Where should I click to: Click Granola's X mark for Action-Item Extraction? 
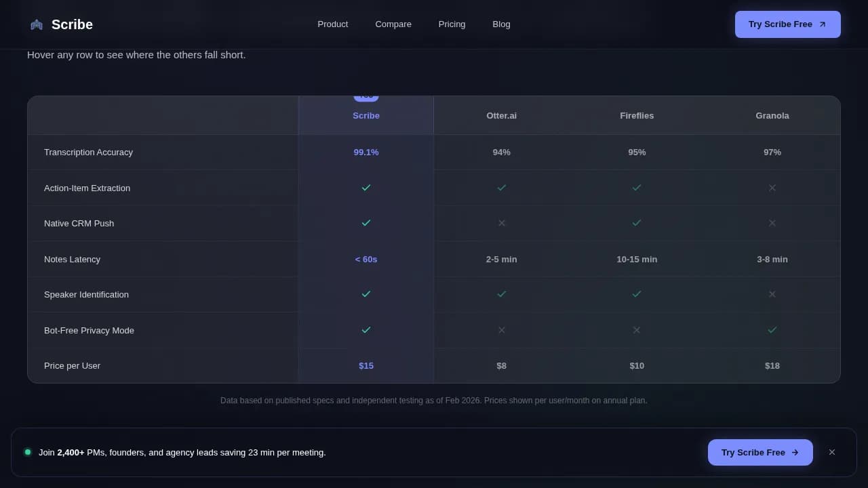pos(772,188)
